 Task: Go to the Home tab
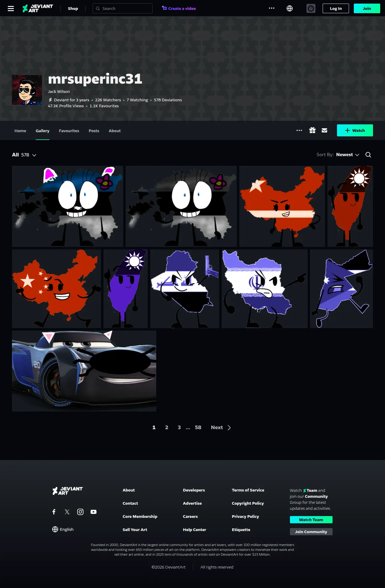[x=20, y=131]
